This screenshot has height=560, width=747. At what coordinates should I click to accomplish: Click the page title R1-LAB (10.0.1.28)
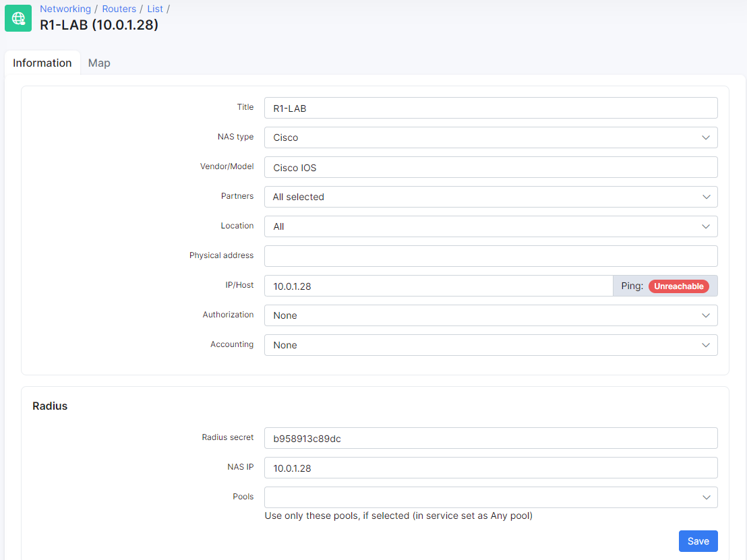(x=99, y=25)
